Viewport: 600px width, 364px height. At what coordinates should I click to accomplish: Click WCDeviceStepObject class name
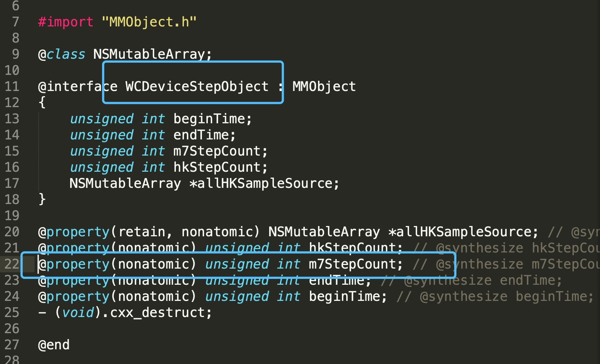tap(197, 87)
